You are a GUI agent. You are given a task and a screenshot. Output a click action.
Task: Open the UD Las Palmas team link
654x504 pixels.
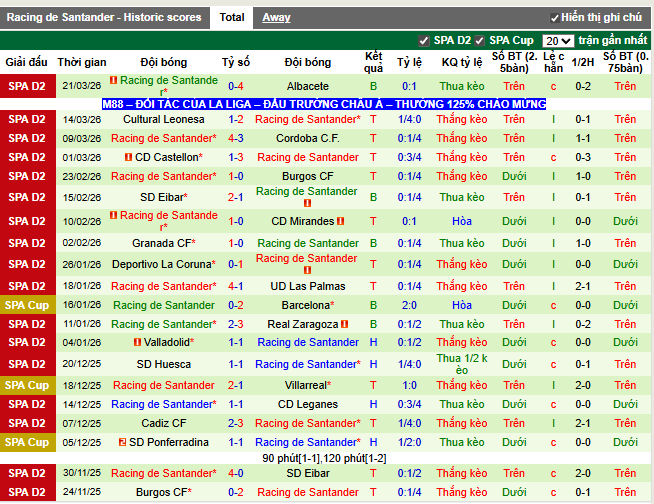coord(308,286)
